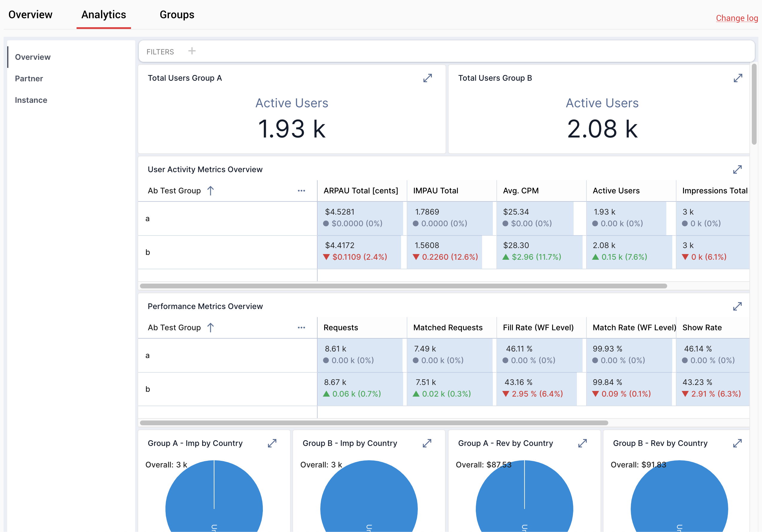Screen dimensions: 762x532
Task: Open column options menu in User Activity table
Action: tap(301, 191)
